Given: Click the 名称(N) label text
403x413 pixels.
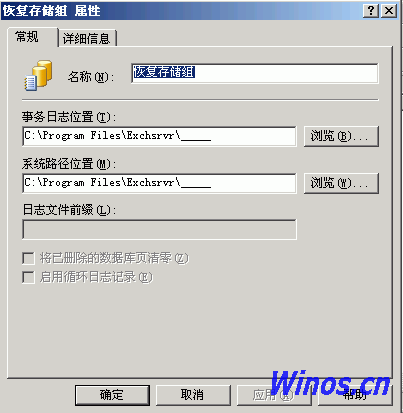Looking at the screenshot, I should click(x=91, y=77).
